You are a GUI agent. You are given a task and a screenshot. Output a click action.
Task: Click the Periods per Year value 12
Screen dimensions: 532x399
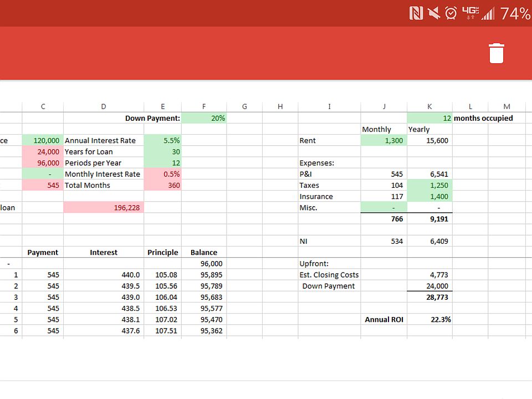click(x=163, y=163)
